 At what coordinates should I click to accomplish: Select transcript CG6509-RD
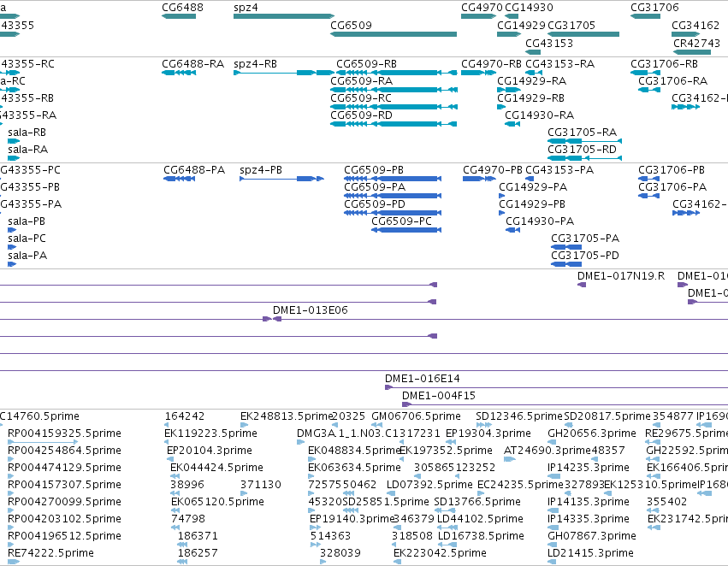pyautogui.click(x=361, y=115)
